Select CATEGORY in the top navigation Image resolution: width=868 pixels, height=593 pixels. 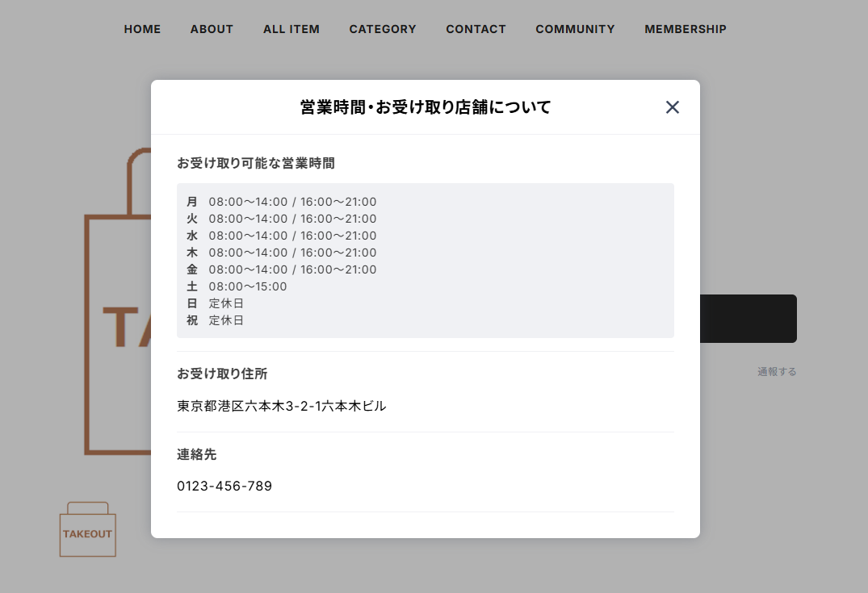(383, 29)
